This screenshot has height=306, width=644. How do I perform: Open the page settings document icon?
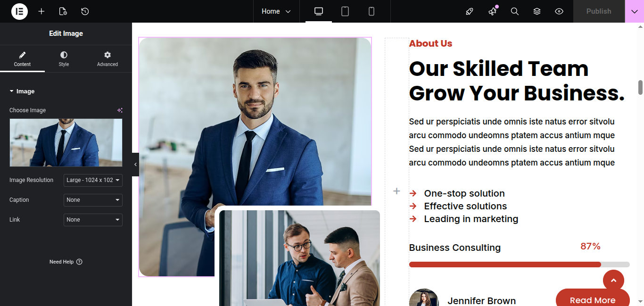(63, 11)
